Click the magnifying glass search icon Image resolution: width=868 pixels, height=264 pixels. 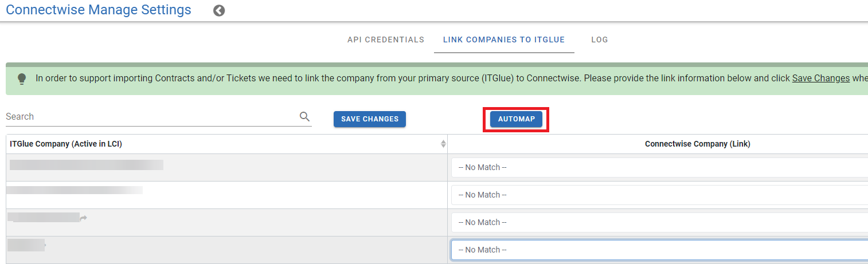coord(304,117)
